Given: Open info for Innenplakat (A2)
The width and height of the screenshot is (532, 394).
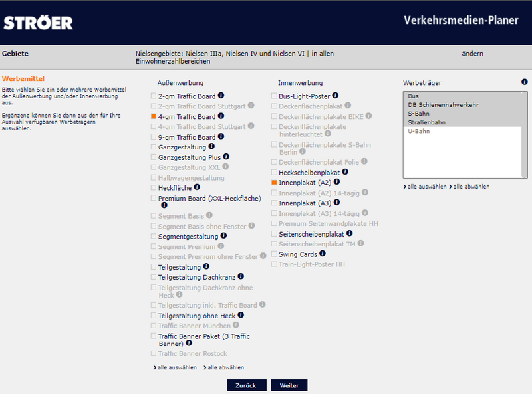Looking at the screenshot, I should (x=336, y=182).
